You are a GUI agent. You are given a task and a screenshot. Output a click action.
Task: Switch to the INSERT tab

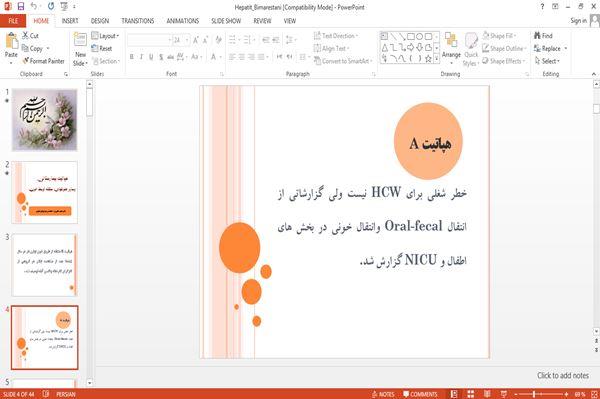[x=70, y=21]
